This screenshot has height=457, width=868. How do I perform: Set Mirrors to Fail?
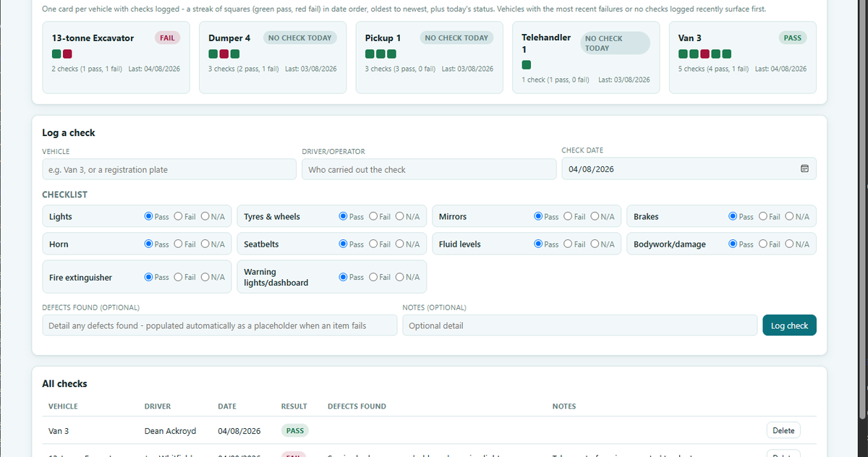568,216
